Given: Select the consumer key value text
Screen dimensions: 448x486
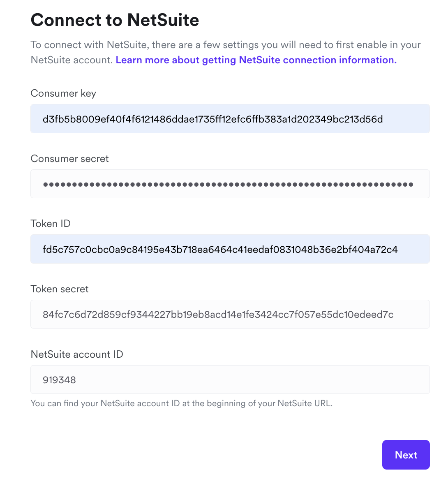Looking at the screenshot, I should pos(213,119).
